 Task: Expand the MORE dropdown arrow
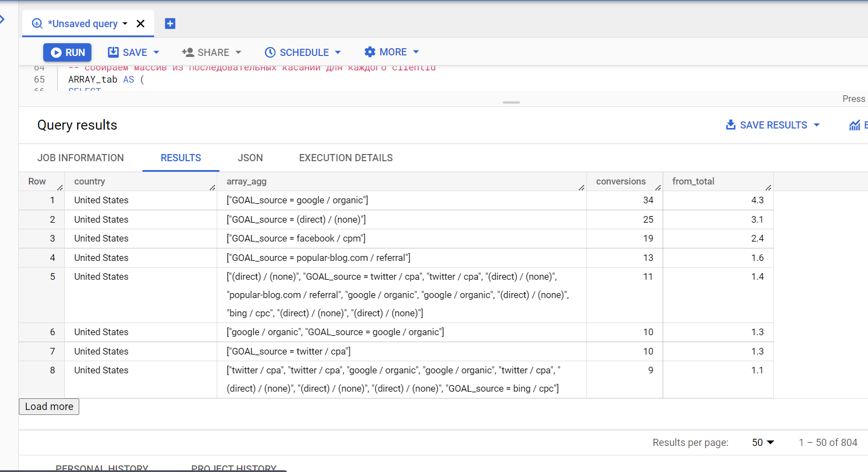[416, 52]
